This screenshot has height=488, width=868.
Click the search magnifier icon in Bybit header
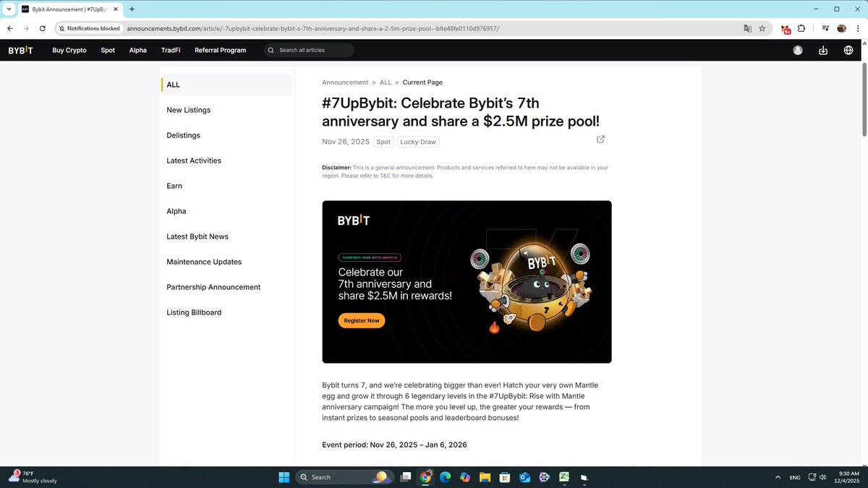(271, 51)
